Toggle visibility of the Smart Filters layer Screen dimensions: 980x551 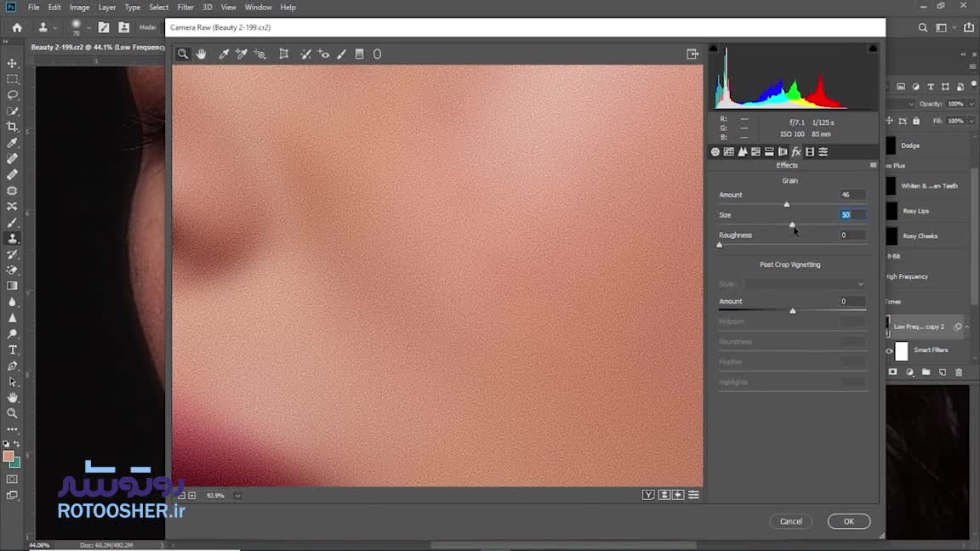pos(890,350)
